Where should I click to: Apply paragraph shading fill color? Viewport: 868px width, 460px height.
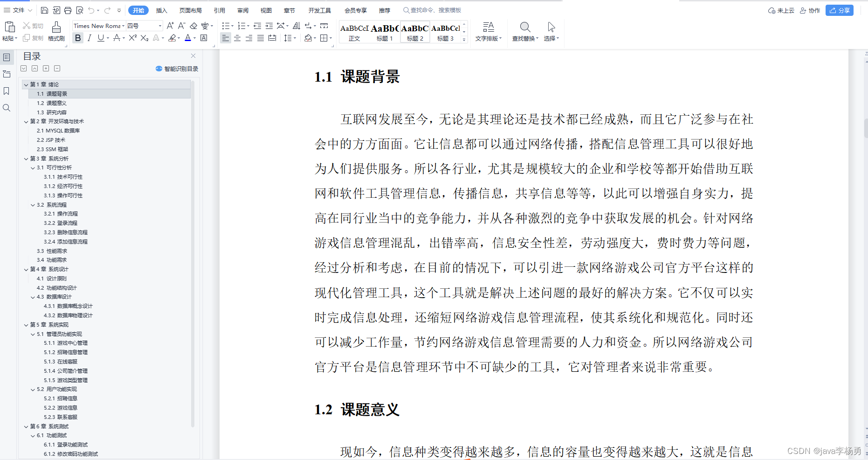tap(308, 38)
